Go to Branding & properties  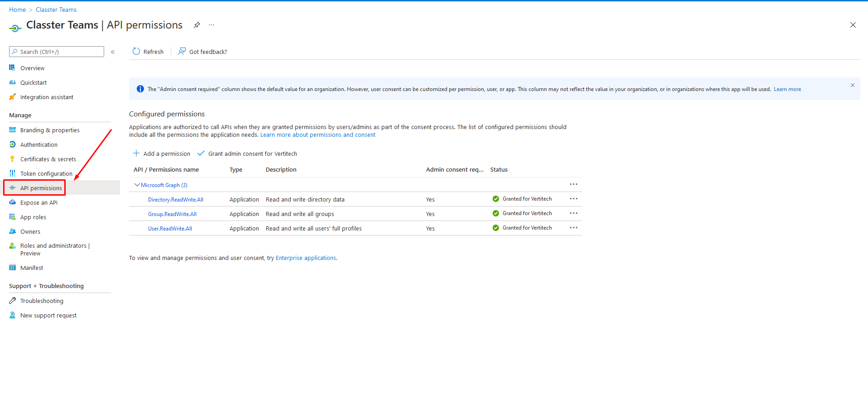pos(50,130)
